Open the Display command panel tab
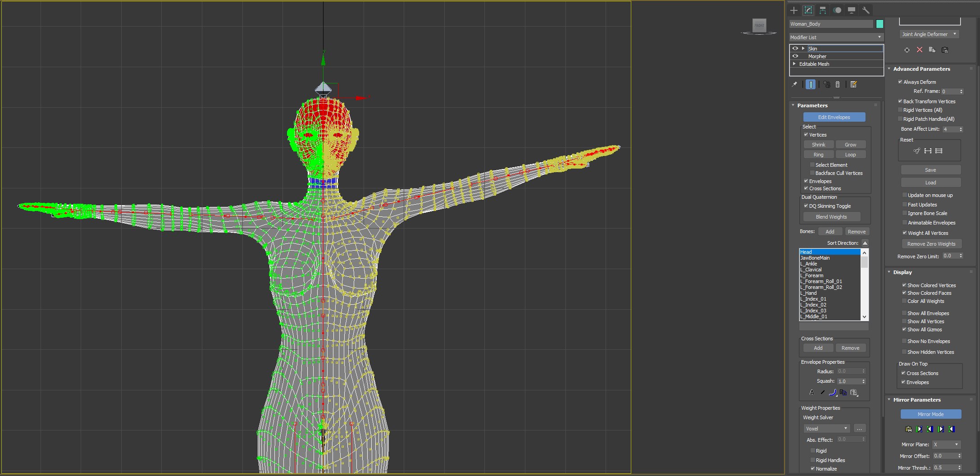 coord(852,10)
